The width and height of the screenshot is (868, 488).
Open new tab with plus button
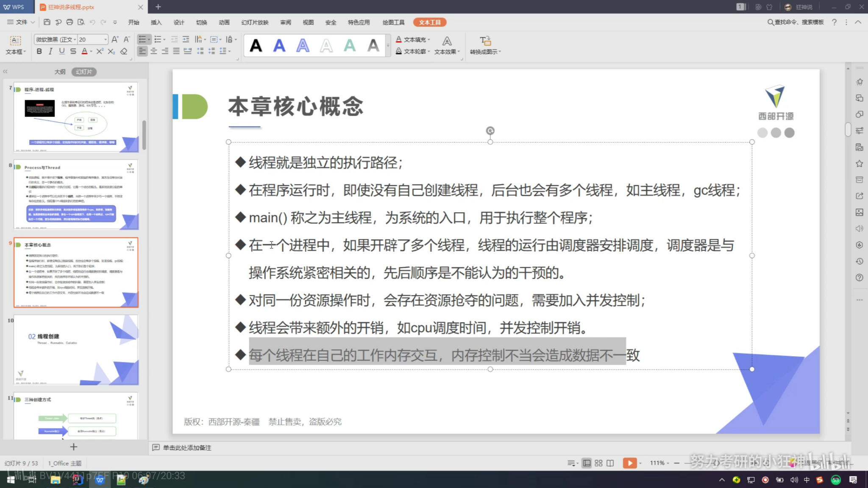pos(158,7)
